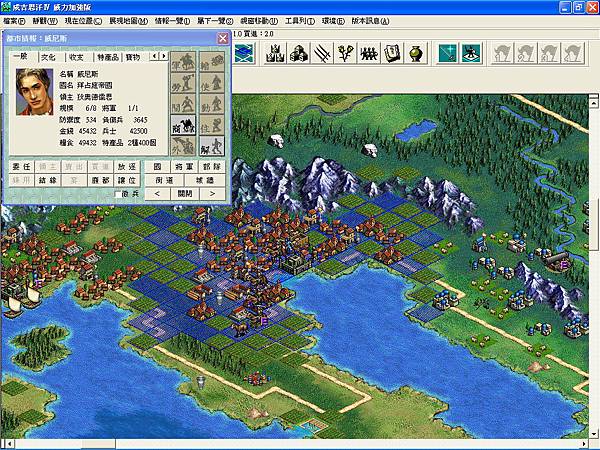Click the 城牆 button
The width and height of the screenshot is (600, 450).
pos(205,180)
